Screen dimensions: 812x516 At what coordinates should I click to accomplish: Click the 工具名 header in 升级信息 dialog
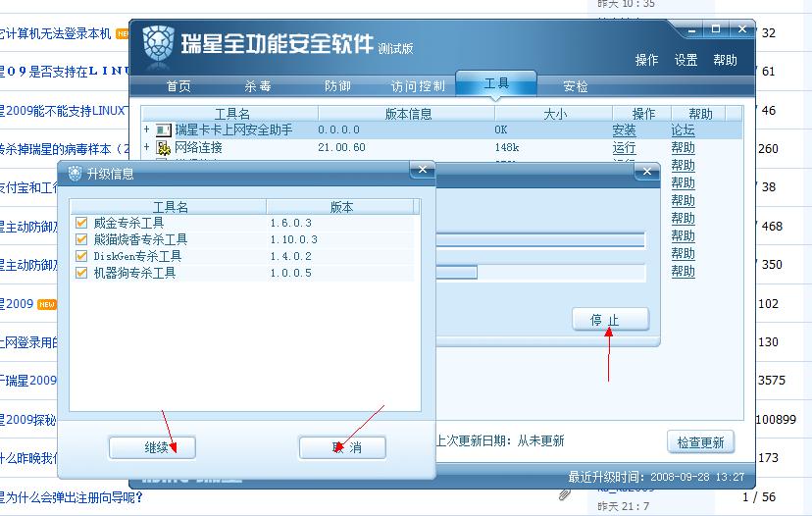[x=169, y=207]
